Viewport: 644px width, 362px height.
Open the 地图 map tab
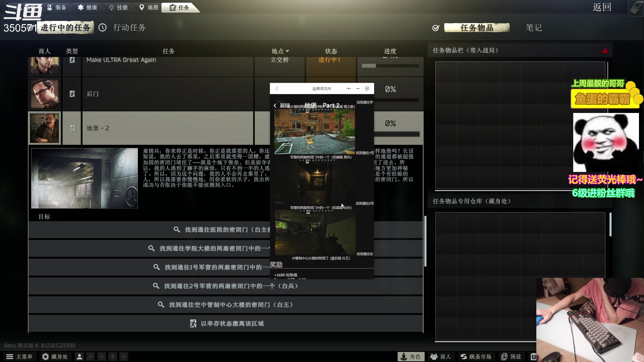click(149, 7)
